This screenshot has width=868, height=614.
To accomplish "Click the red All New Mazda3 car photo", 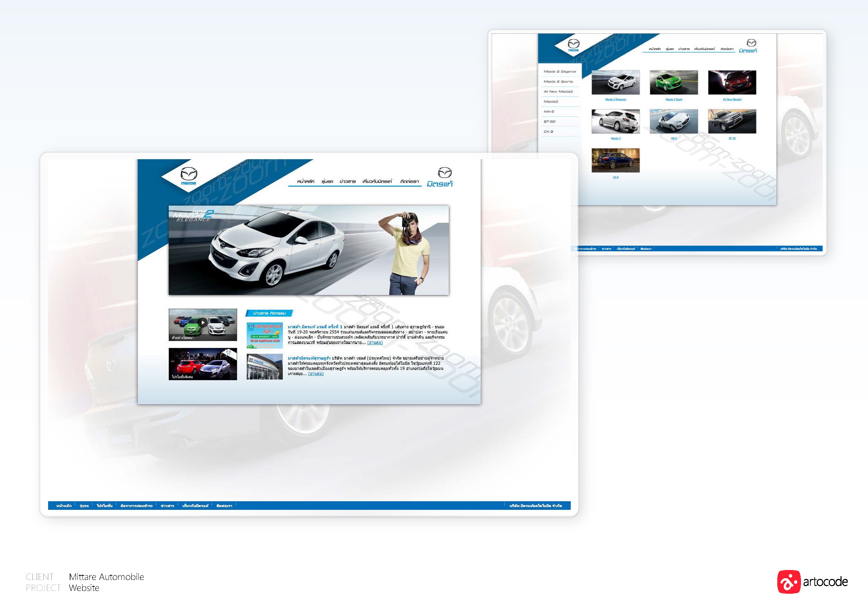I will click(x=732, y=83).
